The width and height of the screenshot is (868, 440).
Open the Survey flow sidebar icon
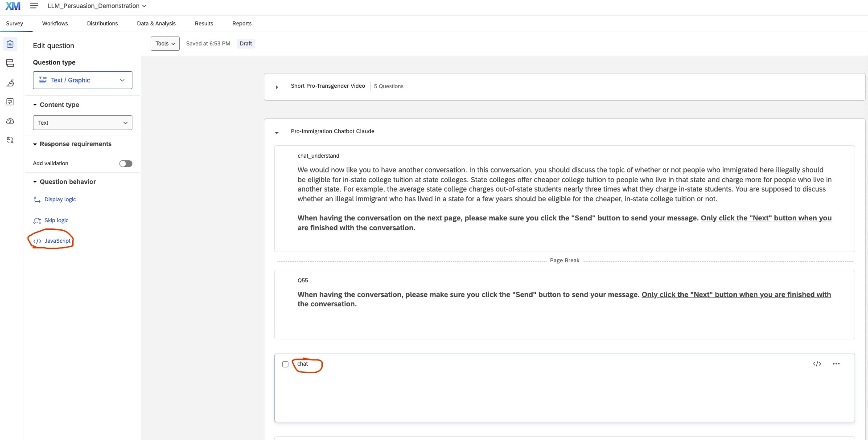[10, 63]
